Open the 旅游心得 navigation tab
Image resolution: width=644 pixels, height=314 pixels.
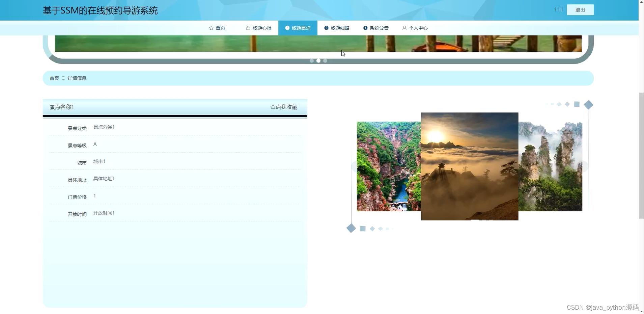pyautogui.click(x=259, y=28)
